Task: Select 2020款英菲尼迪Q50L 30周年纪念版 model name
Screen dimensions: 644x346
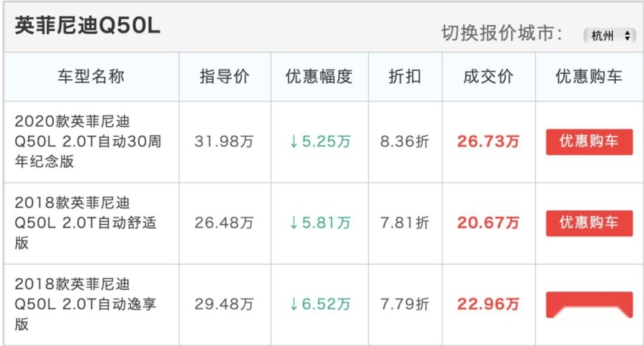Action: [88, 141]
